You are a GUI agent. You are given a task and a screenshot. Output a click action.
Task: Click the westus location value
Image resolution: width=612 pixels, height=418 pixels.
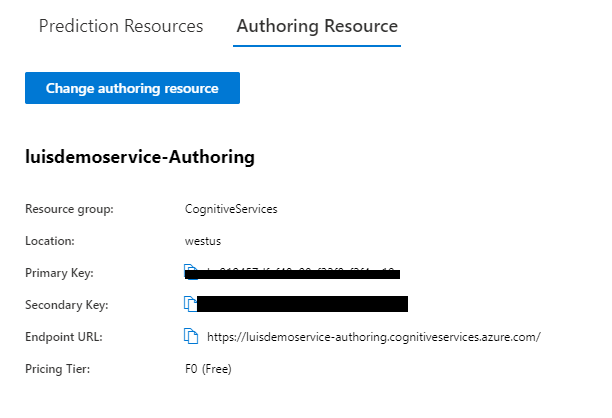pos(203,241)
